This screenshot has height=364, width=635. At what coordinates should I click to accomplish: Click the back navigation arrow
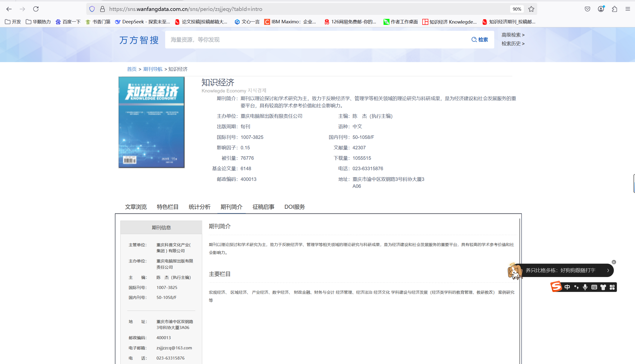click(x=9, y=9)
